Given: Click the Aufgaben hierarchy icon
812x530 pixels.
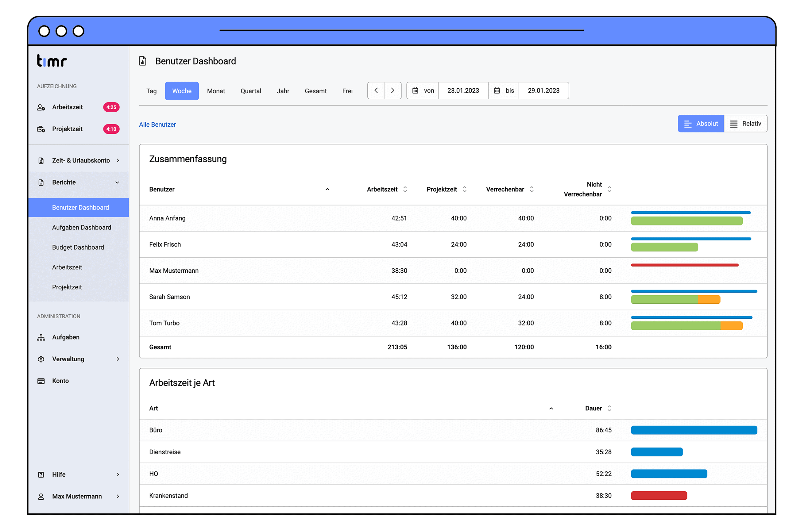Looking at the screenshot, I should coord(41,338).
